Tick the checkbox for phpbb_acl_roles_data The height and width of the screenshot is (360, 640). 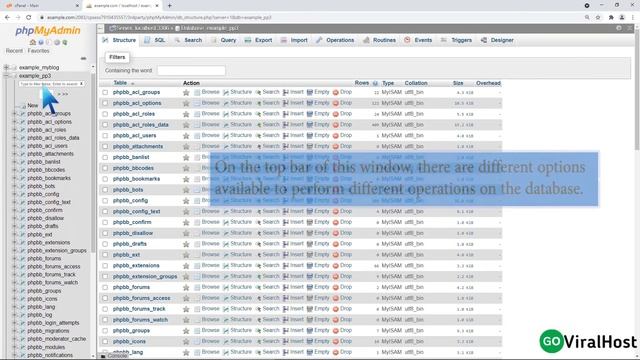click(105, 125)
